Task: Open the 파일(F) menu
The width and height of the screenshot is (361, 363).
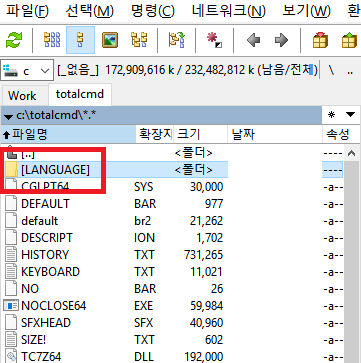Action: pos(28,11)
